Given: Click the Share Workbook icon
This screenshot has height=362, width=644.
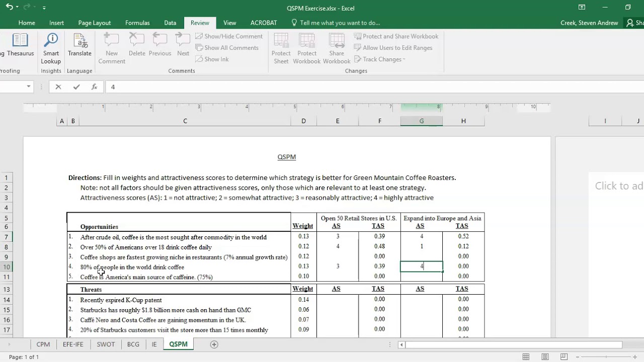Looking at the screenshot, I should click(x=337, y=48).
